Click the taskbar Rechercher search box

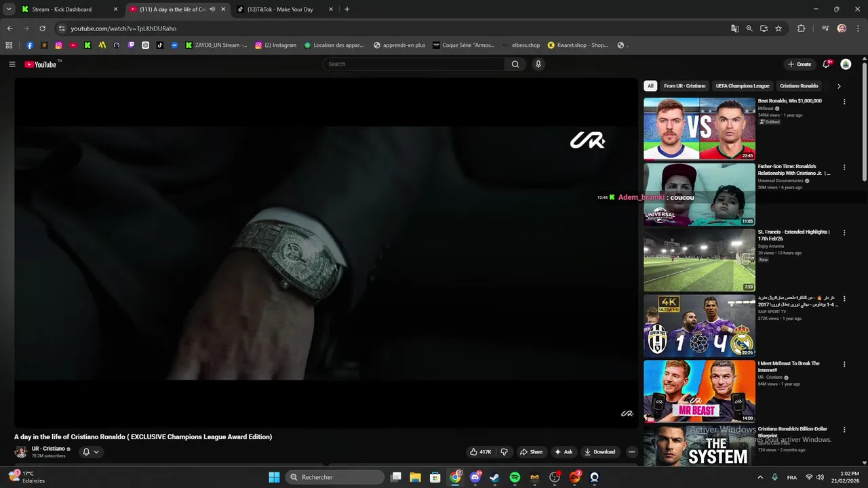335,477
